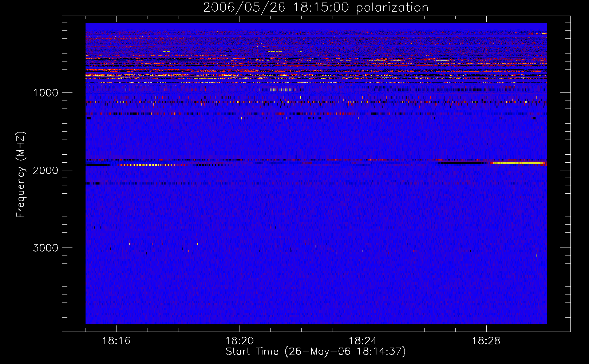The width and height of the screenshot is (589, 364).
Task: Click the "18:24" time tick label
Action: pos(363,341)
